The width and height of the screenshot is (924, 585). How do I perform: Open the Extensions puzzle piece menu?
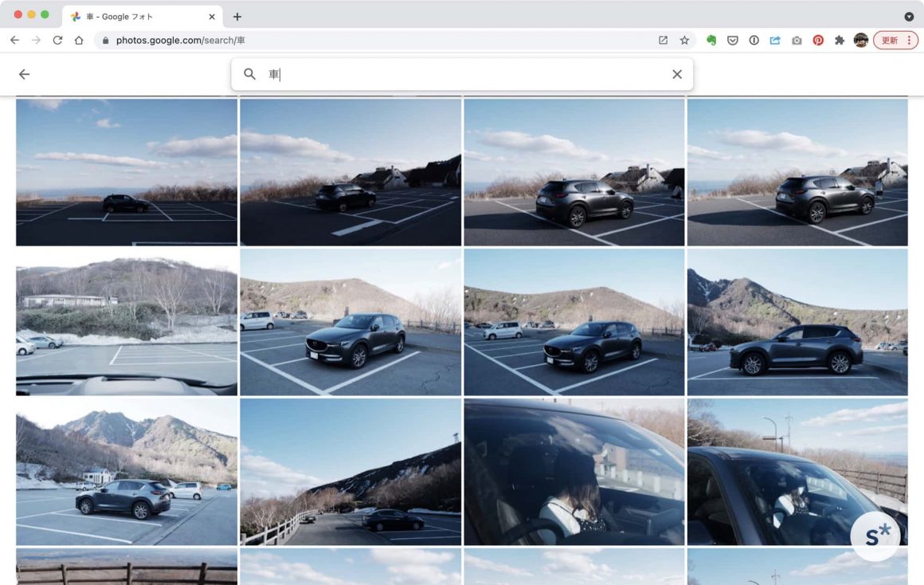[839, 40]
